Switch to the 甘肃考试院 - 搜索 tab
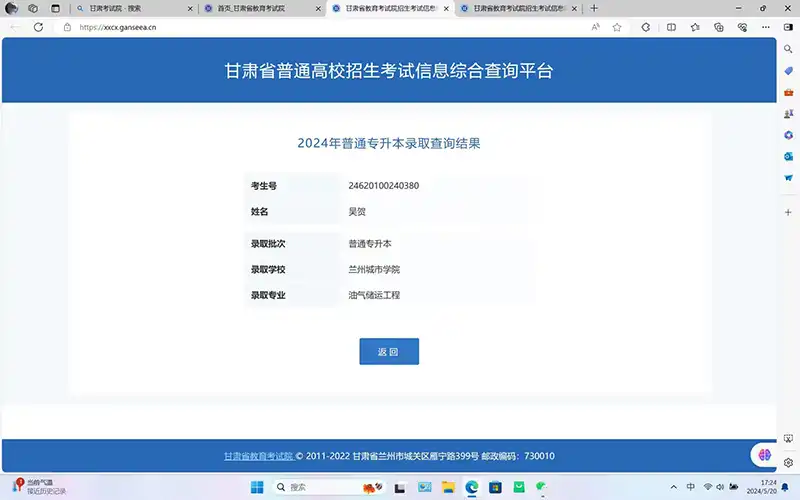 point(130,8)
